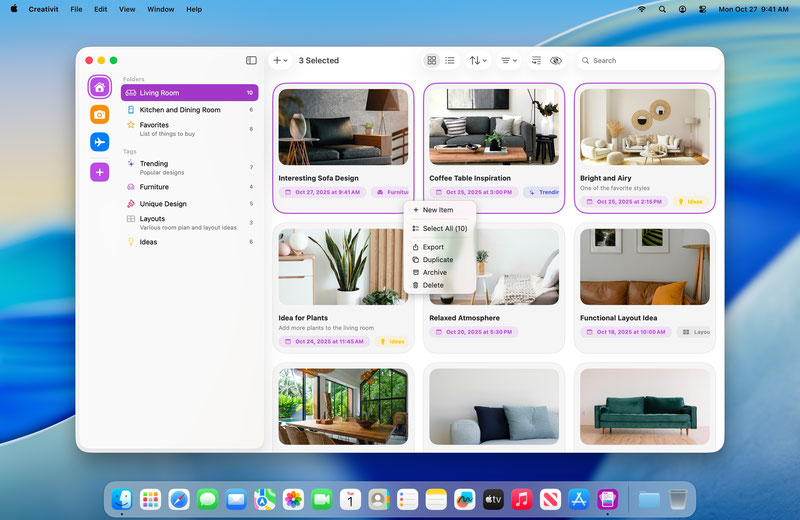Toggle the sidebar visibility
The image size is (800, 520).
(x=251, y=61)
